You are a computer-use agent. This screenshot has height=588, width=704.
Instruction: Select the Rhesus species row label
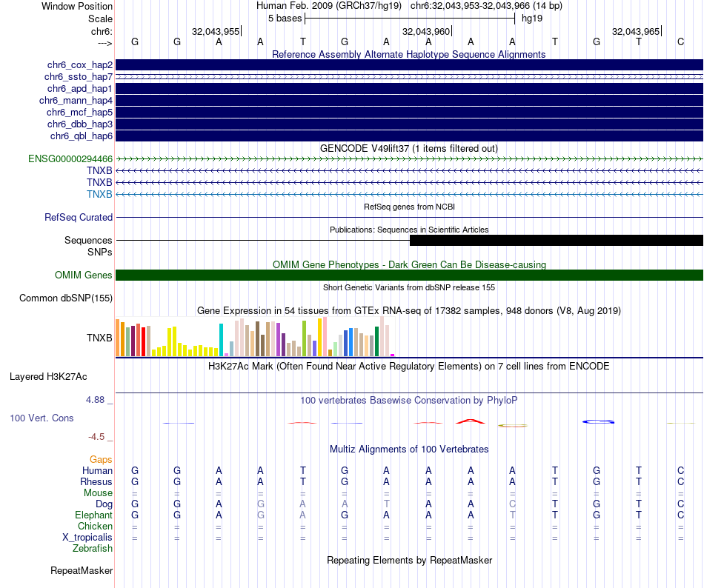tap(96, 481)
